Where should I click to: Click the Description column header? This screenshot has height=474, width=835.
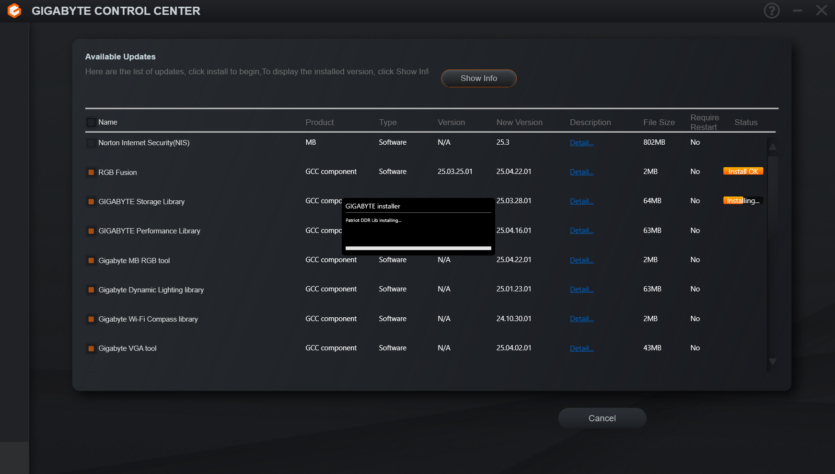590,122
